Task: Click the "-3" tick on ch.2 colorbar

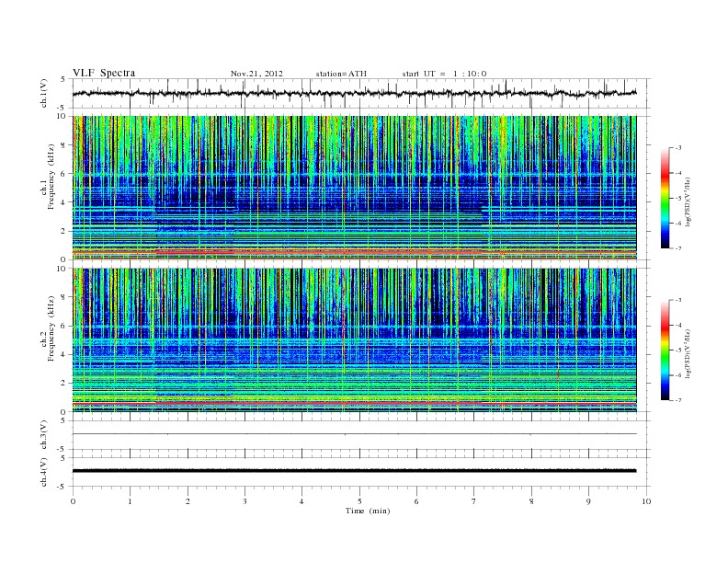Action: pos(678,300)
